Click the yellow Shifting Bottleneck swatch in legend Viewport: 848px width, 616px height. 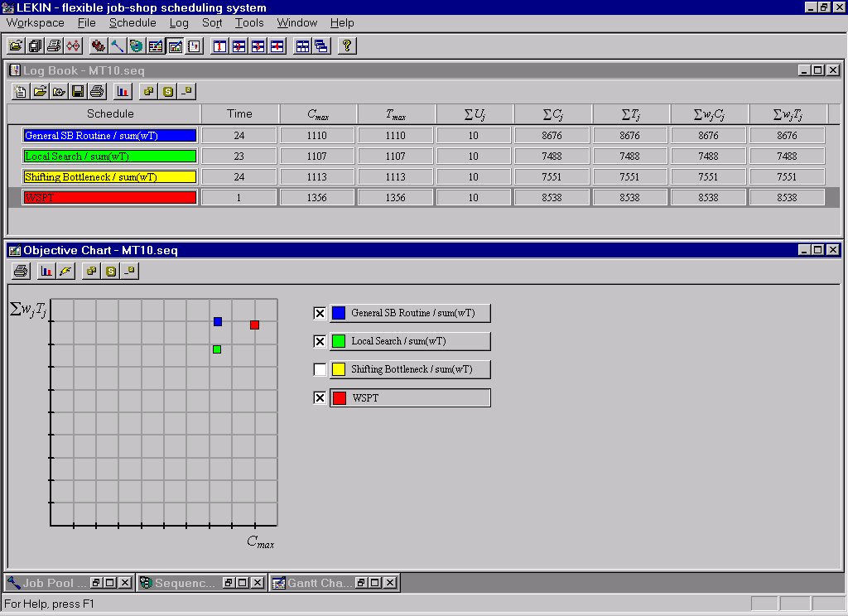pos(339,369)
